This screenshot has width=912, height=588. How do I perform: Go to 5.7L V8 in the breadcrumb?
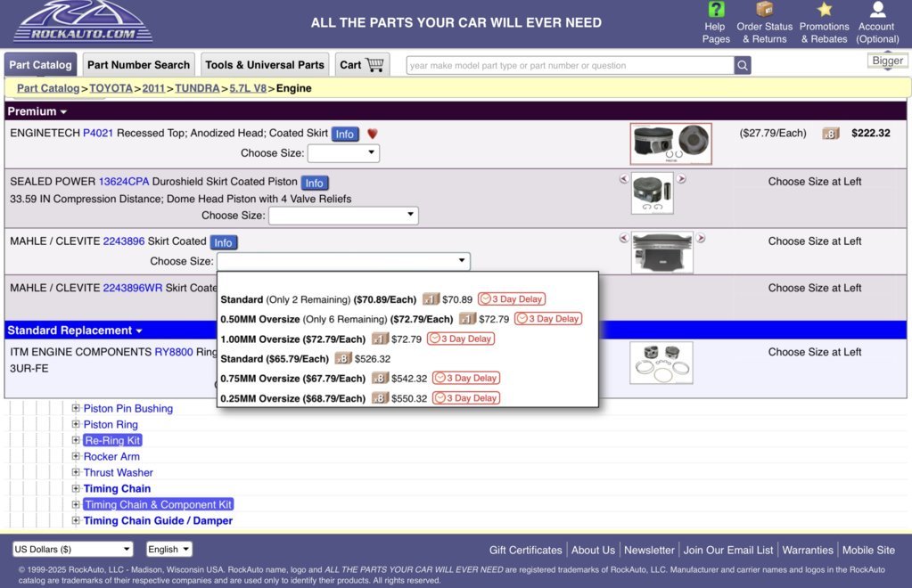tap(248, 88)
